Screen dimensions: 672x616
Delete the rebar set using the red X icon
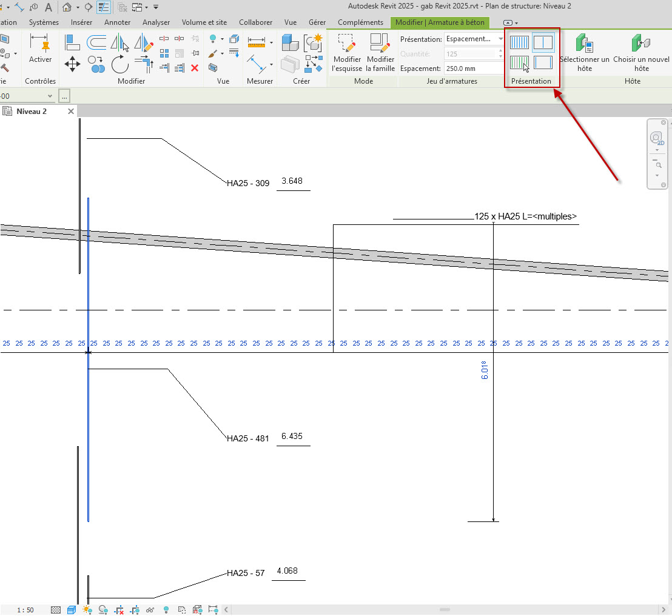point(193,69)
